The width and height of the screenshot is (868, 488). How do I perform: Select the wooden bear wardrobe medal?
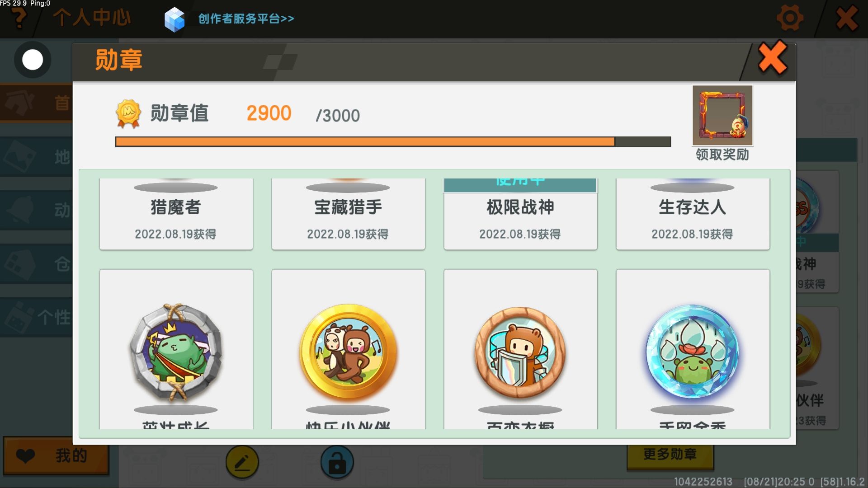(520, 352)
